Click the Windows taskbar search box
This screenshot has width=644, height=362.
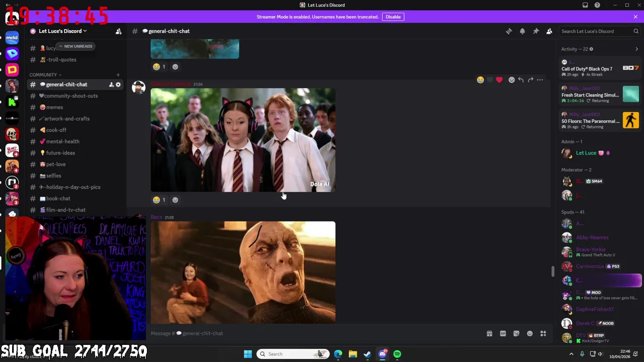(x=293, y=354)
